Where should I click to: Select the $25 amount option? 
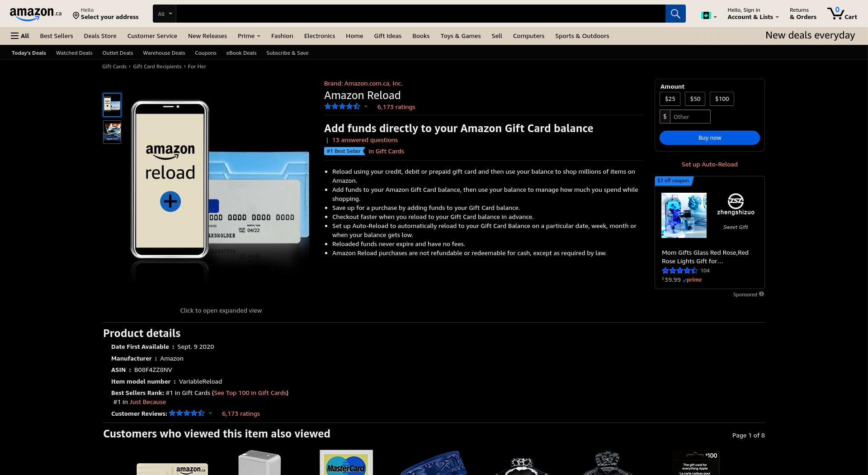(x=670, y=99)
